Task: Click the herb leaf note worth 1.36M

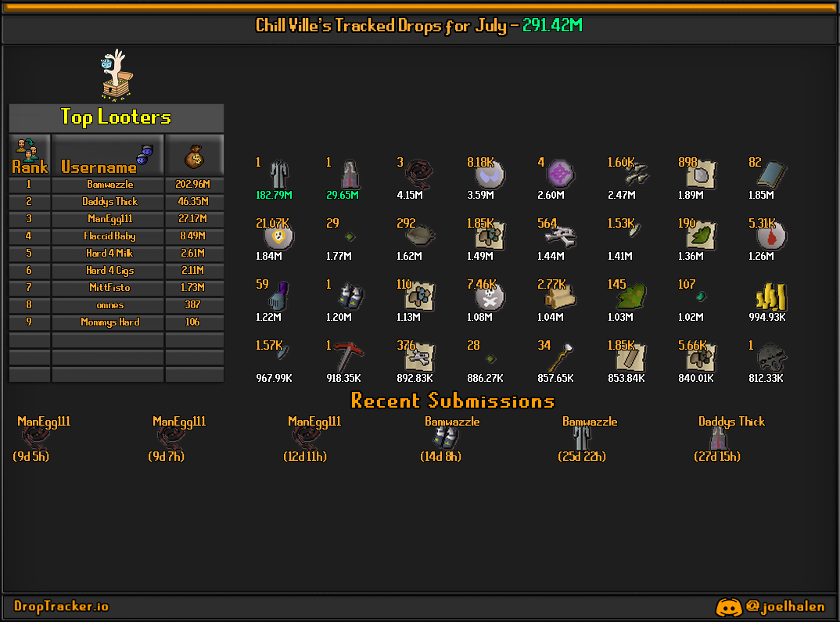Action: pos(701,235)
